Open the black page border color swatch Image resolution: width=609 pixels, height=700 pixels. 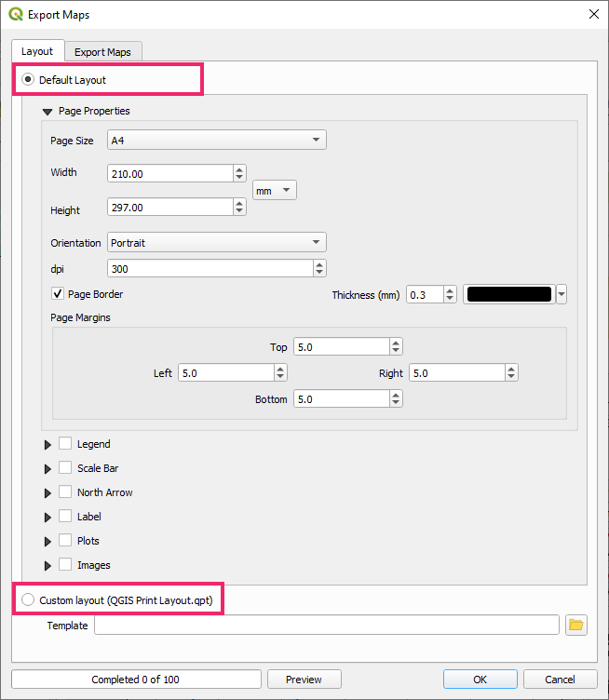tap(508, 295)
